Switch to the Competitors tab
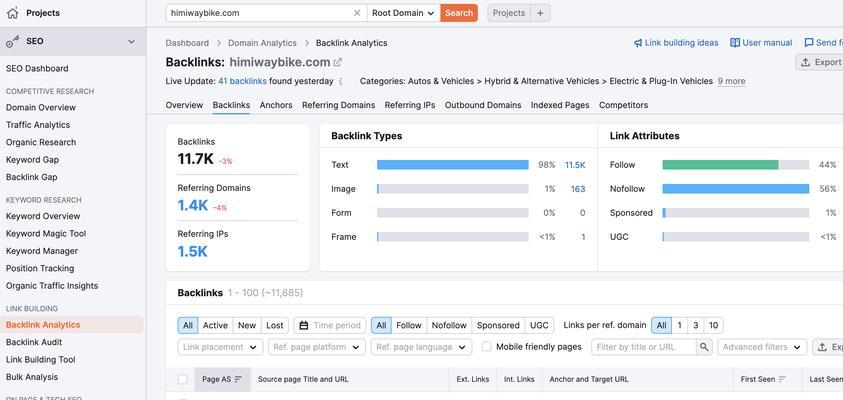The height and width of the screenshot is (400, 843). pos(624,105)
